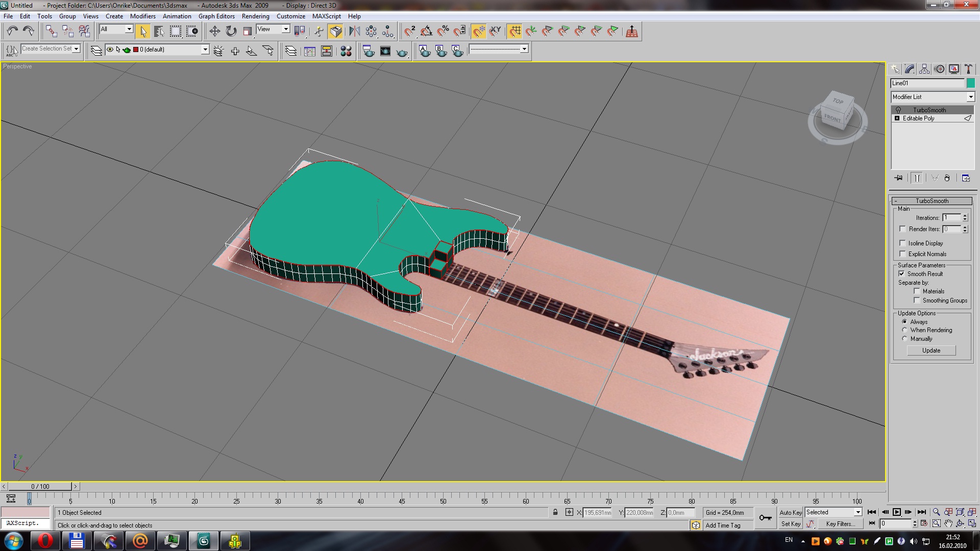The width and height of the screenshot is (980, 551).
Task: Open the Material Editor spheres icon
Action: [x=346, y=51]
